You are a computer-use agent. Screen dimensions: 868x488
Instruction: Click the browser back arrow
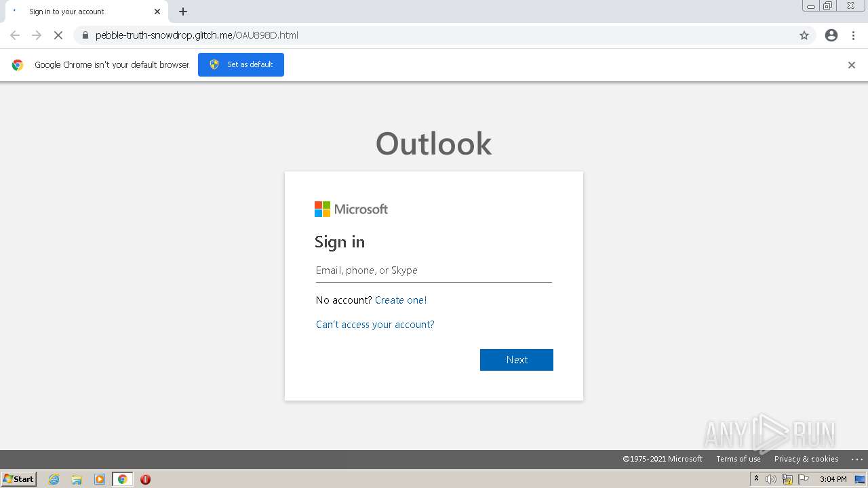[x=15, y=35]
